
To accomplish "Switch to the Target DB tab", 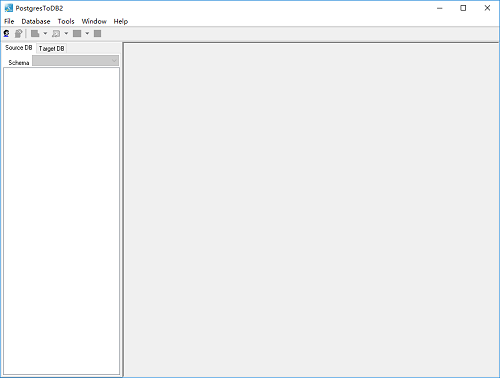I will click(x=51, y=49).
